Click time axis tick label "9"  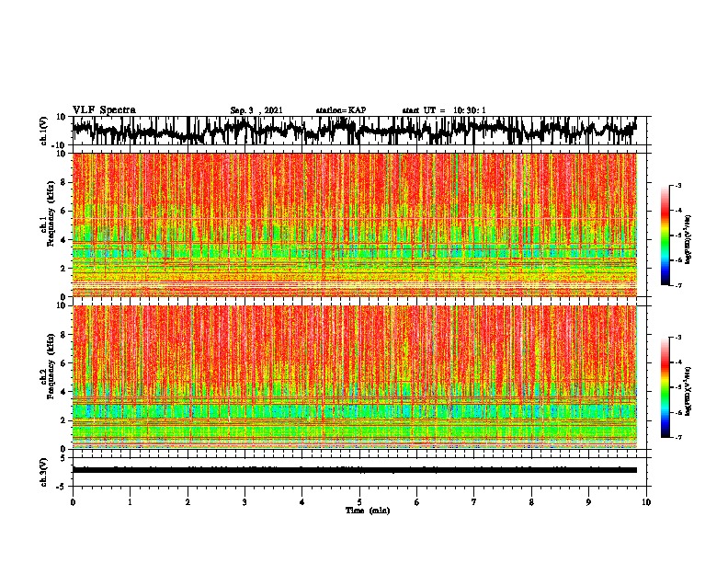point(588,502)
